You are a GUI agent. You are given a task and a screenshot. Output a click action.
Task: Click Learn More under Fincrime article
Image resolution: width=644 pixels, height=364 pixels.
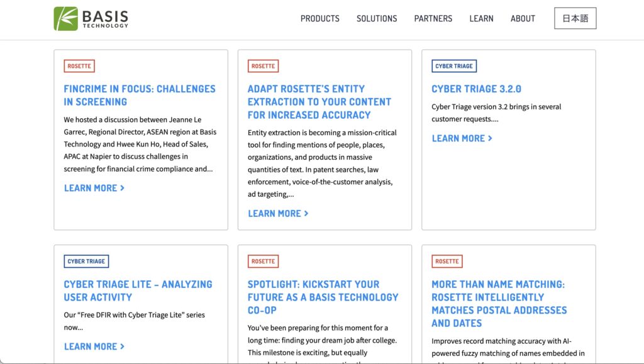pos(94,188)
